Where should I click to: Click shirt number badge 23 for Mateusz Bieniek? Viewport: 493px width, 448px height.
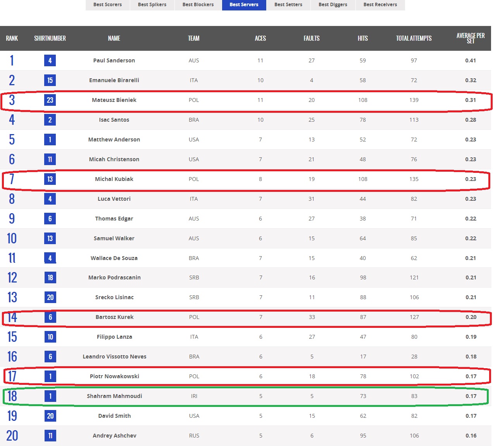[x=50, y=100]
